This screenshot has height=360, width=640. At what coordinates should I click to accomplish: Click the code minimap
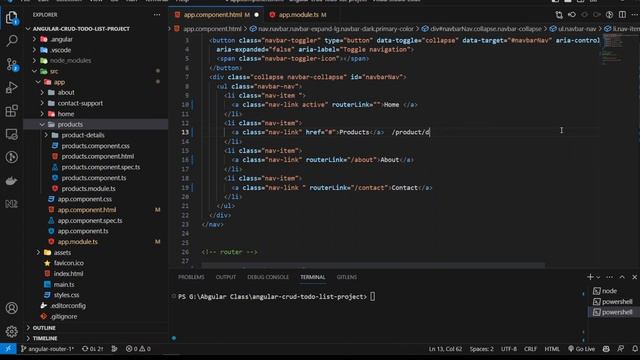(612, 49)
